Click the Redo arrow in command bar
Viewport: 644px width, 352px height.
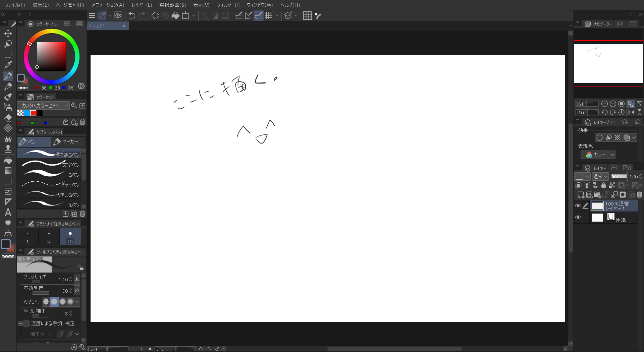pyautogui.click(x=142, y=15)
